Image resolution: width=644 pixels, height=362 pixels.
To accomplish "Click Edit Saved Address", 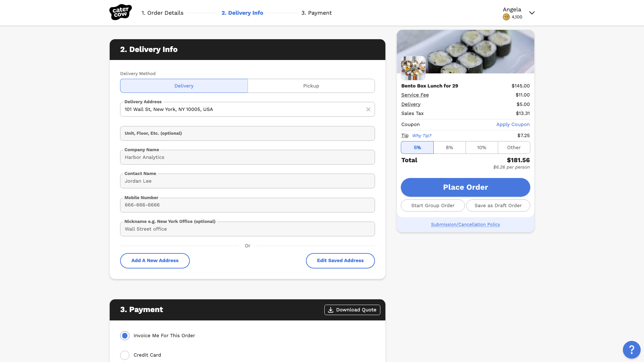I will point(340,261).
